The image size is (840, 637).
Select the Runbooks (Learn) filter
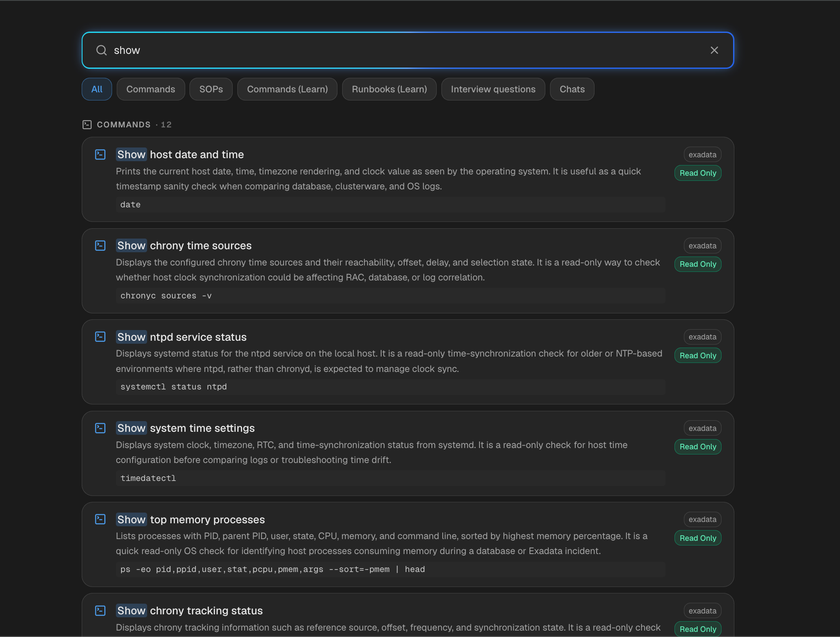[x=389, y=89]
